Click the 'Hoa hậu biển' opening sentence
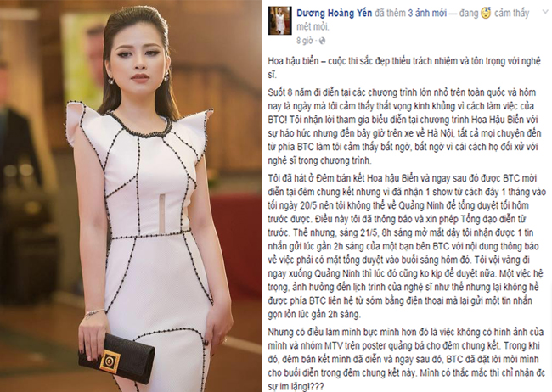 (x=404, y=68)
